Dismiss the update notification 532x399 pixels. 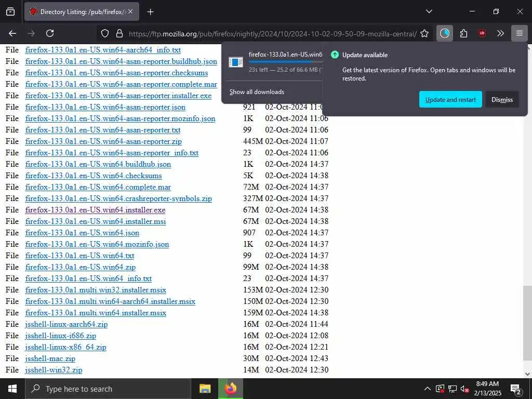[x=502, y=99]
